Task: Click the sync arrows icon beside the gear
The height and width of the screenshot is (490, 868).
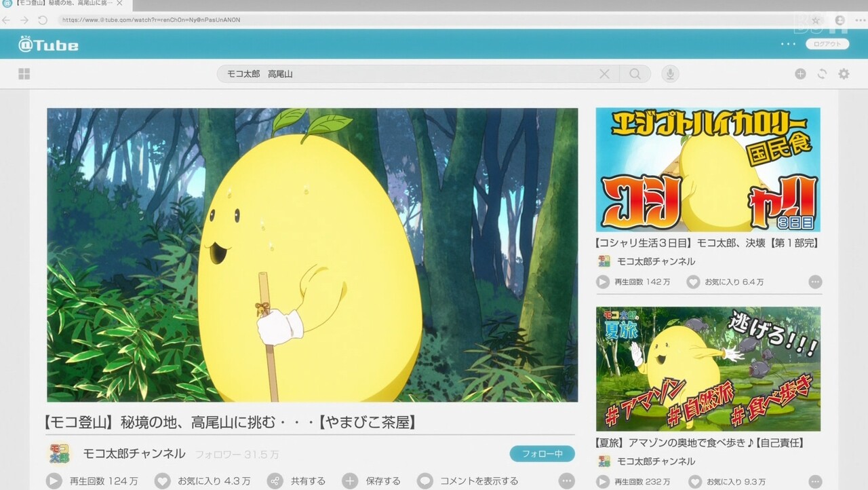Action: click(822, 74)
